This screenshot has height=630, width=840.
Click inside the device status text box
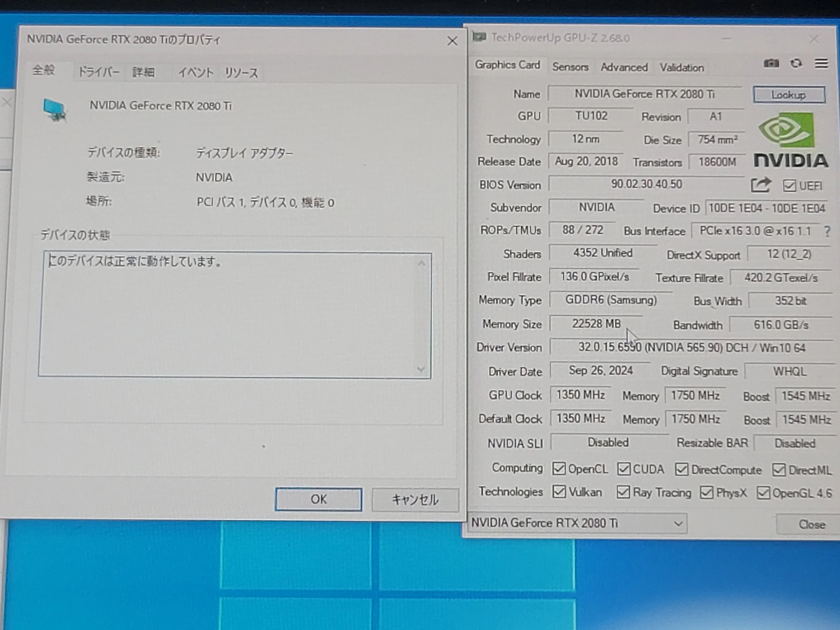point(235,315)
